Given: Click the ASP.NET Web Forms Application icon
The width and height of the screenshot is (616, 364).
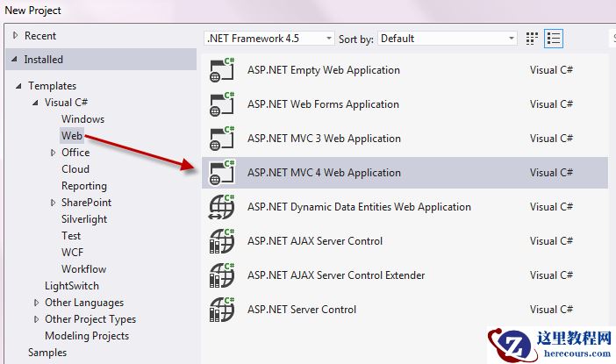Looking at the screenshot, I should [222, 104].
